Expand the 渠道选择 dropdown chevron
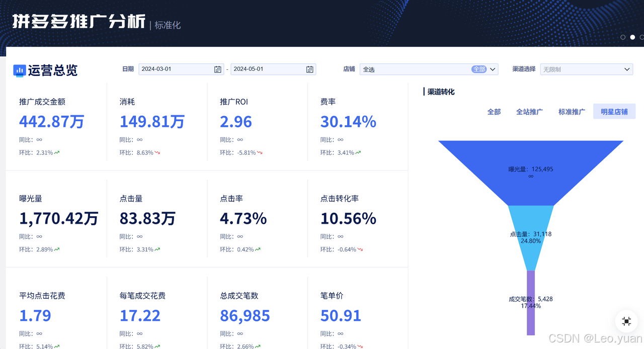Viewport: 644px width, 349px height. pos(627,69)
